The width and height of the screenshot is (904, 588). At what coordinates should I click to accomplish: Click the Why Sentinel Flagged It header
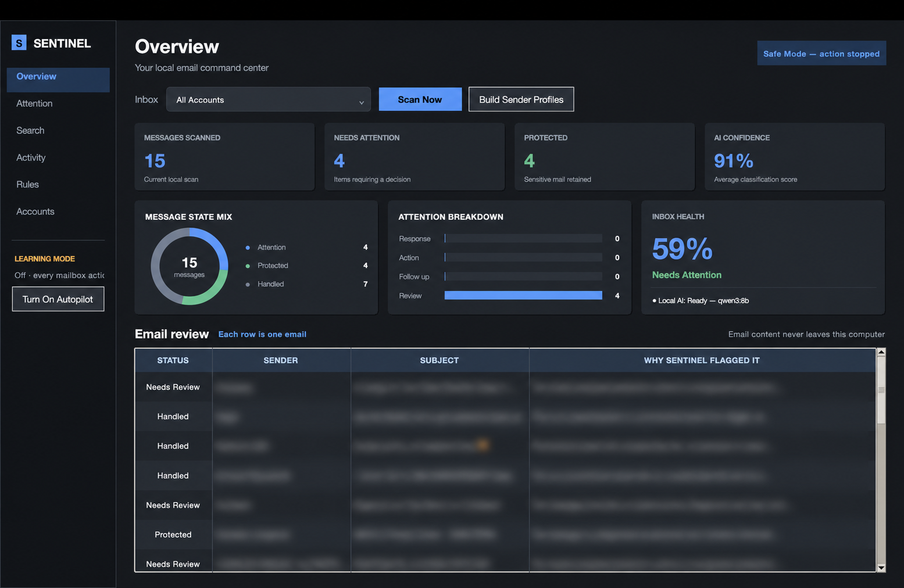pos(702,360)
